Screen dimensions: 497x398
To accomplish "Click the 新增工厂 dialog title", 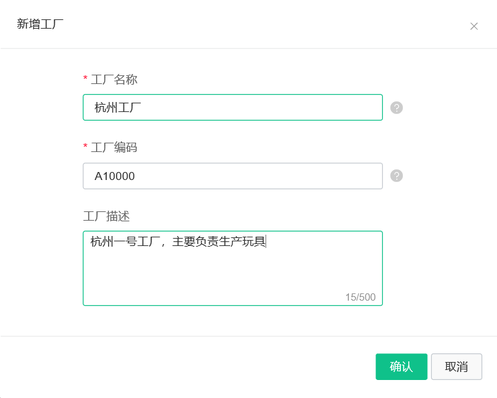I will coord(40,24).
